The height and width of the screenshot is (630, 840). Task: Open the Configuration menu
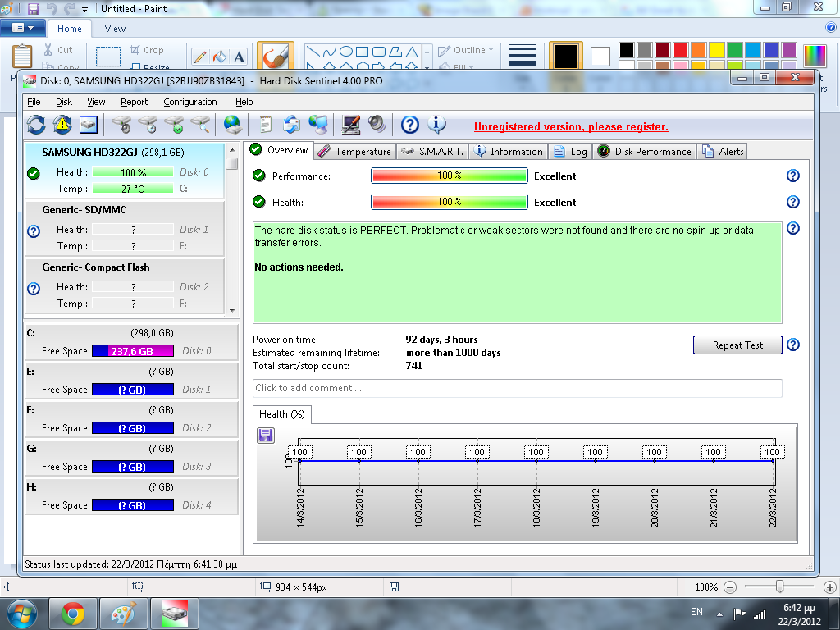tap(190, 102)
